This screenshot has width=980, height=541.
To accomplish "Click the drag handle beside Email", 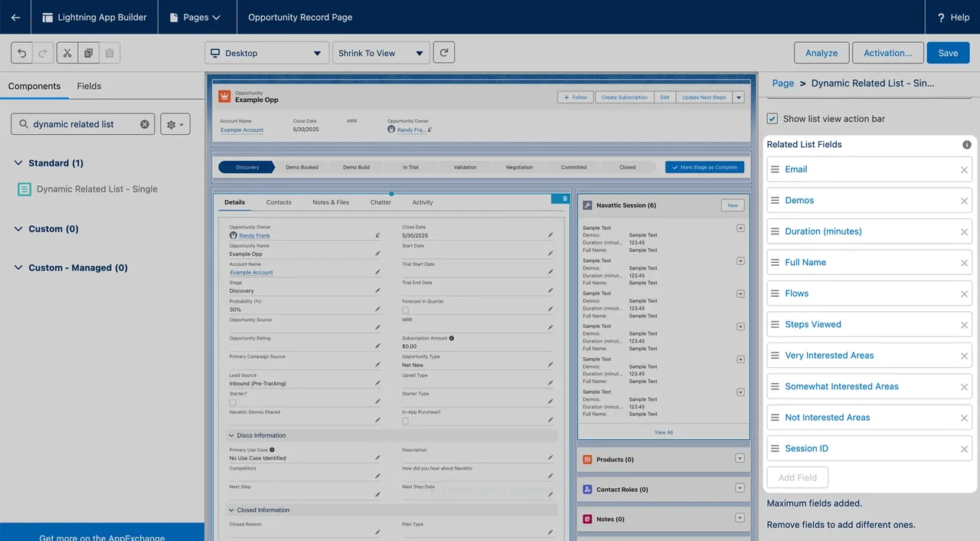I will (x=775, y=169).
